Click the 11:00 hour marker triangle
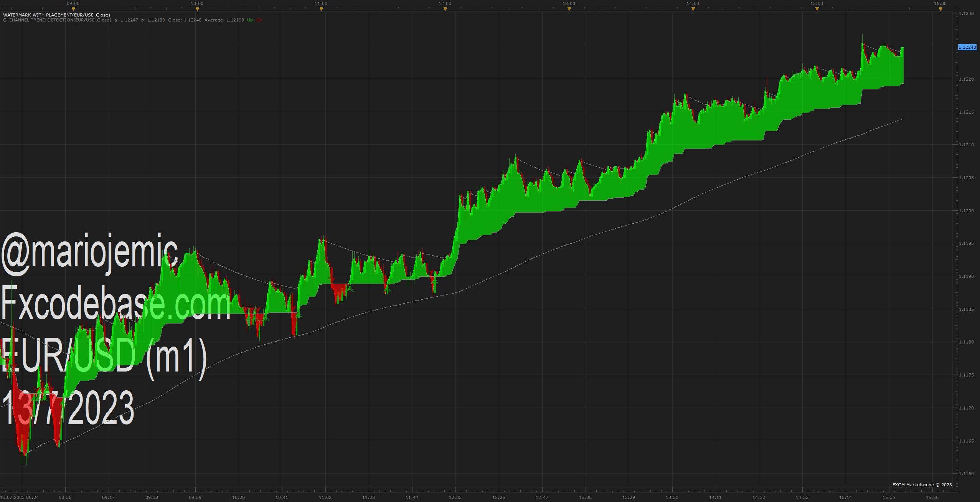The image size is (980, 502). coord(321,9)
